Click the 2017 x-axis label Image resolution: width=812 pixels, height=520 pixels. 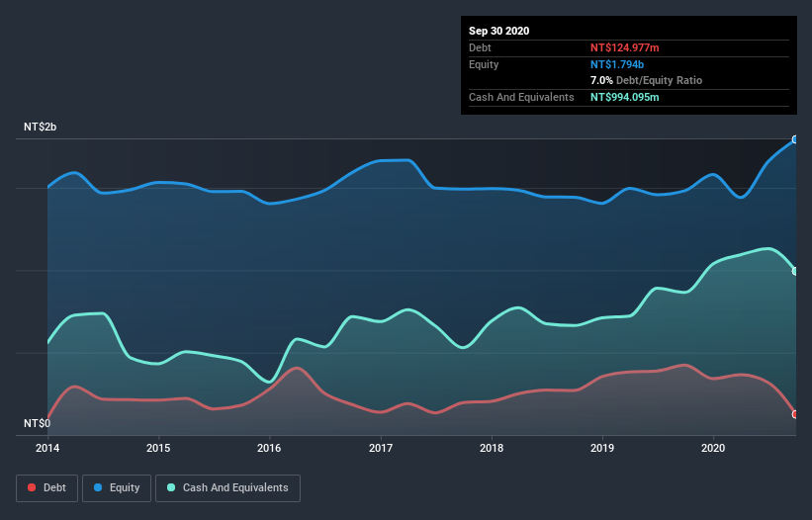[381, 448]
